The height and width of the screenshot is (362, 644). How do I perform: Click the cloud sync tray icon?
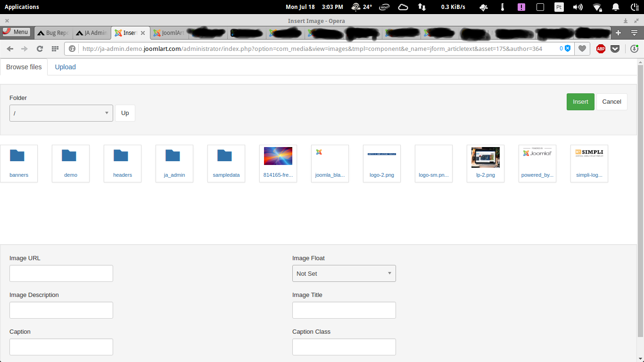403,7
